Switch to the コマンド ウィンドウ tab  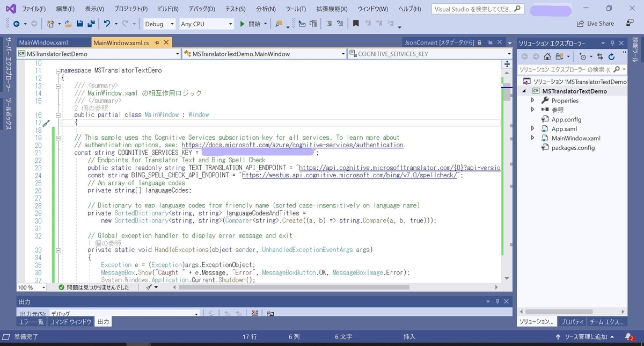click(x=70, y=322)
